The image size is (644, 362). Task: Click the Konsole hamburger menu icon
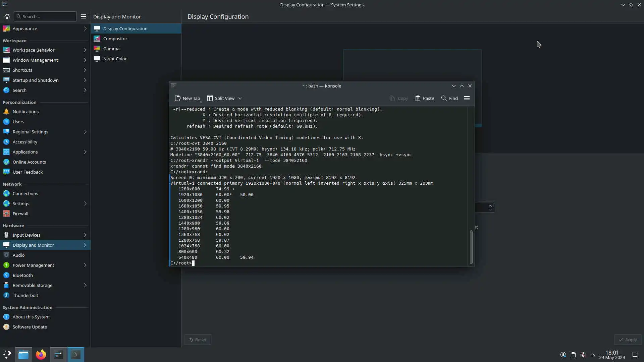(467, 98)
